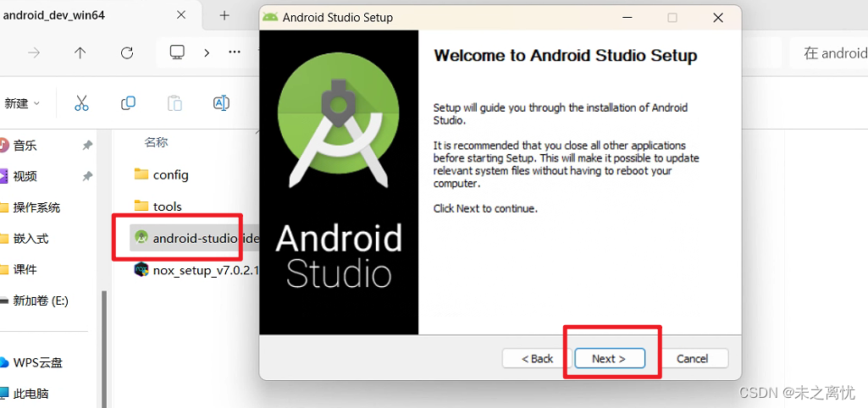Viewport: 868px width, 408px height.
Task: Cancel the Android Studio Setup
Action: point(692,359)
